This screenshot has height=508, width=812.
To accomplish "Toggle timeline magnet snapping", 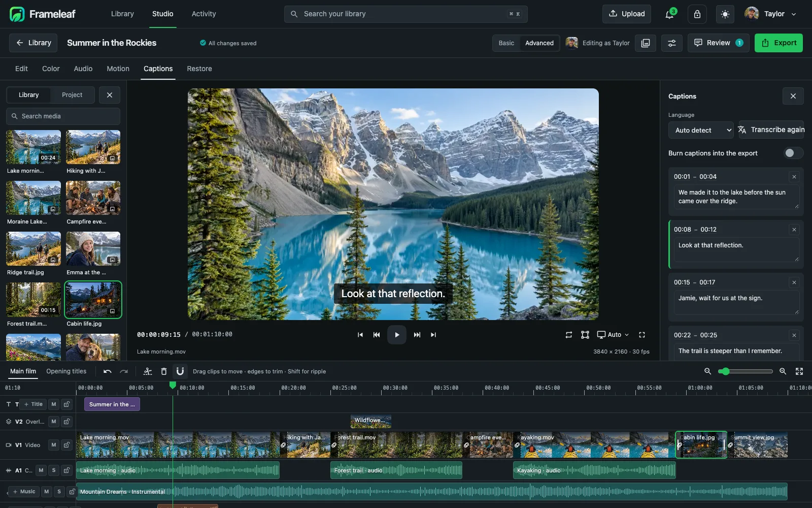I will point(180,371).
